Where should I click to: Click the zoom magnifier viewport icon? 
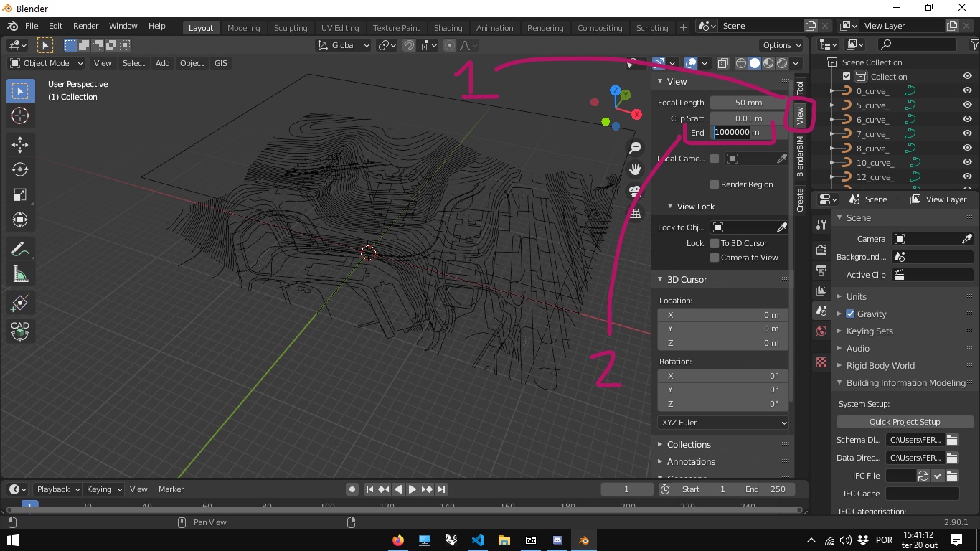click(x=635, y=148)
